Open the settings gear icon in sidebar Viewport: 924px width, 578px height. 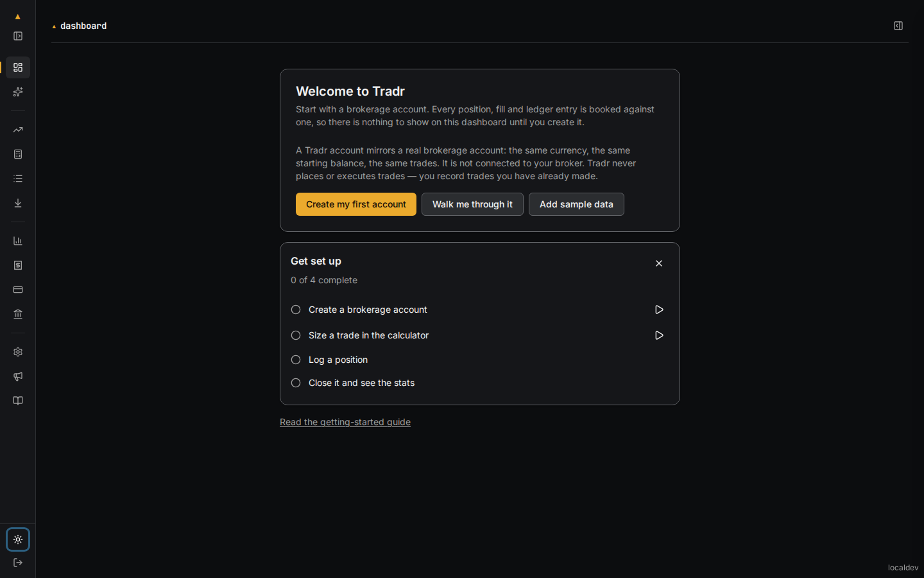pos(18,352)
